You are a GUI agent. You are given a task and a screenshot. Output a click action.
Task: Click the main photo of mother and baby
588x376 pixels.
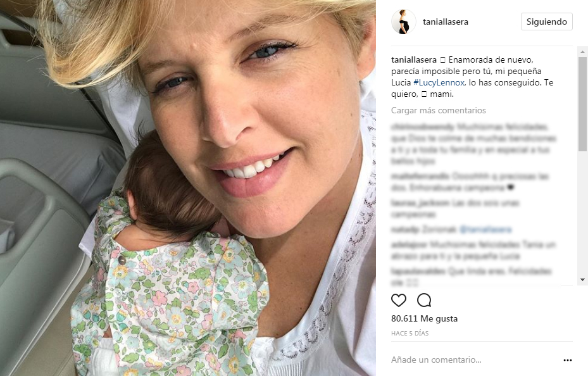(188, 188)
